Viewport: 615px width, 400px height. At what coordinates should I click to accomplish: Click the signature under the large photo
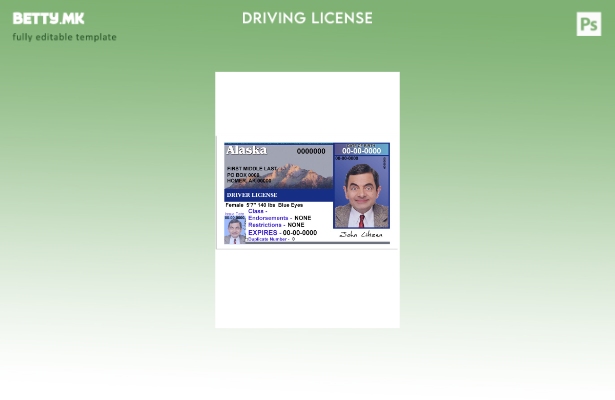pos(361,235)
